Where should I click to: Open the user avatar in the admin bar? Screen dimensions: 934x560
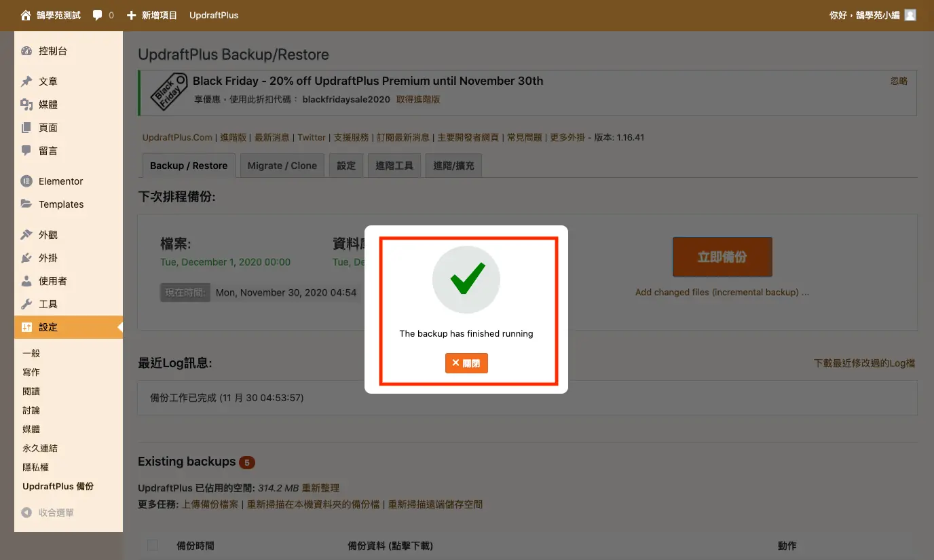pos(910,15)
